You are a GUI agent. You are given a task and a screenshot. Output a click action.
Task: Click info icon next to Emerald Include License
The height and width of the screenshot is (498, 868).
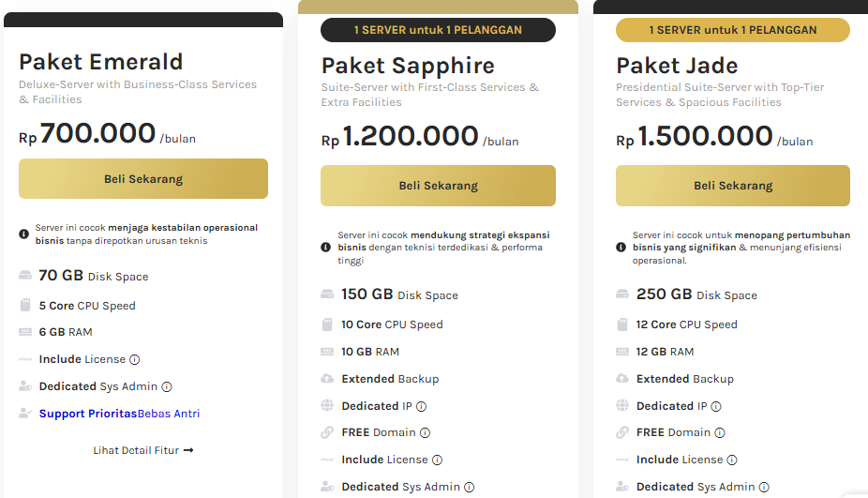[x=135, y=359]
